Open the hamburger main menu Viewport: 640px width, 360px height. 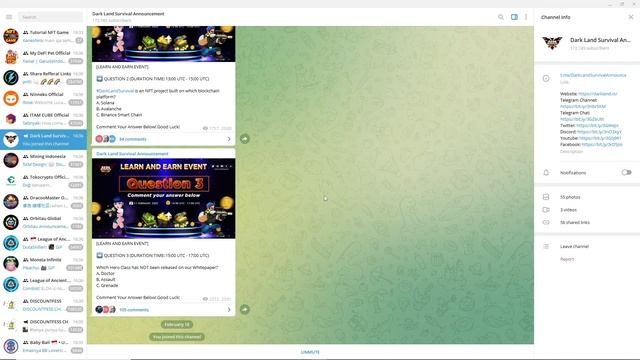[9, 17]
